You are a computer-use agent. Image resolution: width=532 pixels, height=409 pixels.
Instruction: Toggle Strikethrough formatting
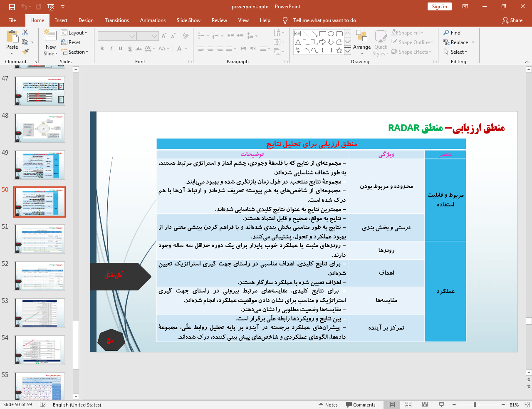[x=139, y=49]
